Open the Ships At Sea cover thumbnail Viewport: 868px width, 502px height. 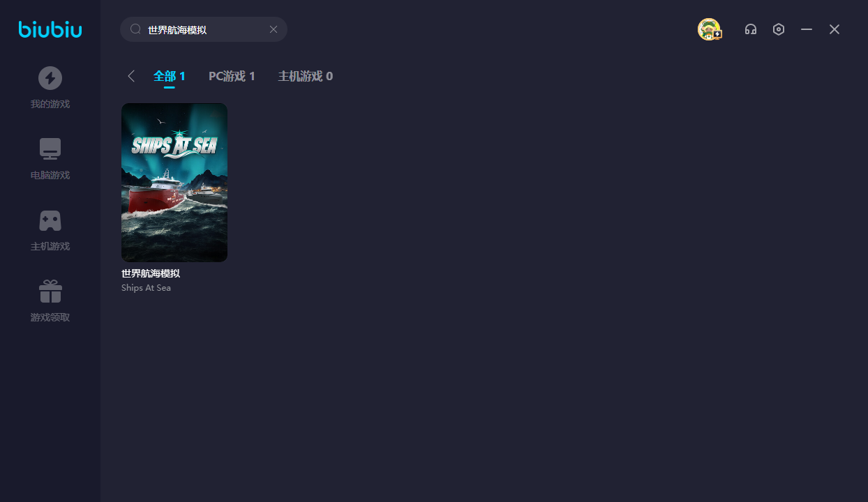coord(174,183)
